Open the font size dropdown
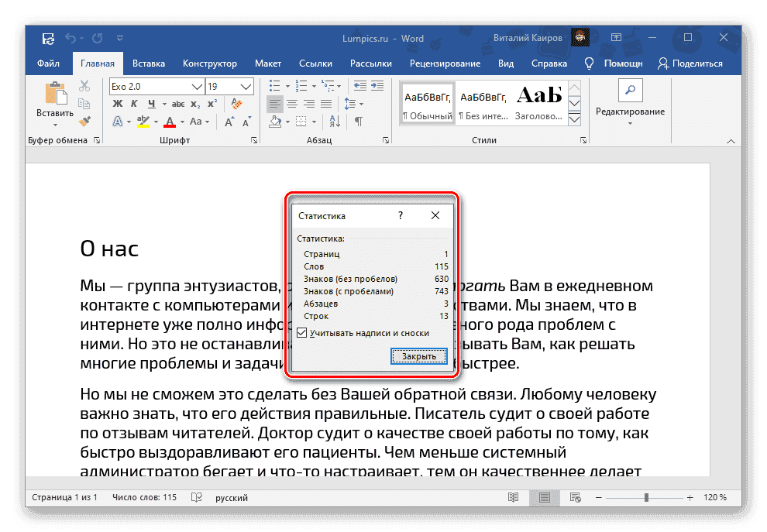 [x=230, y=86]
